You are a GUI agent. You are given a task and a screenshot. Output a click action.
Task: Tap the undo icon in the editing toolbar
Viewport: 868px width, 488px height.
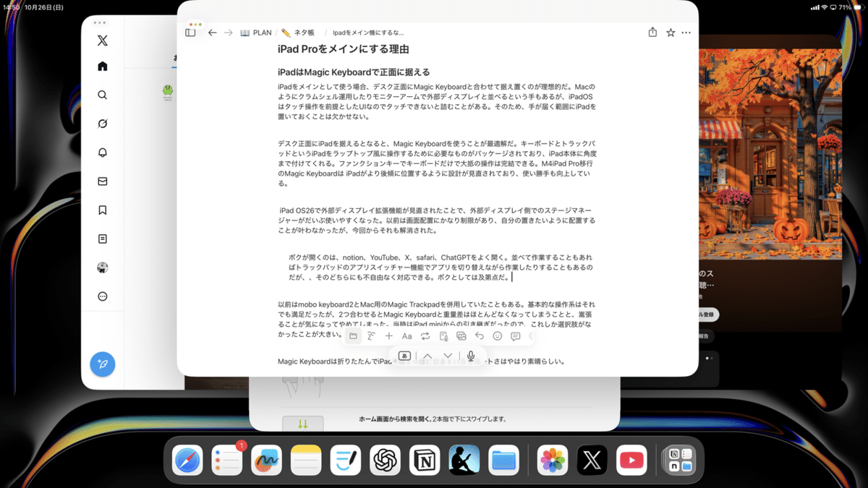pyautogui.click(x=480, y=336)
